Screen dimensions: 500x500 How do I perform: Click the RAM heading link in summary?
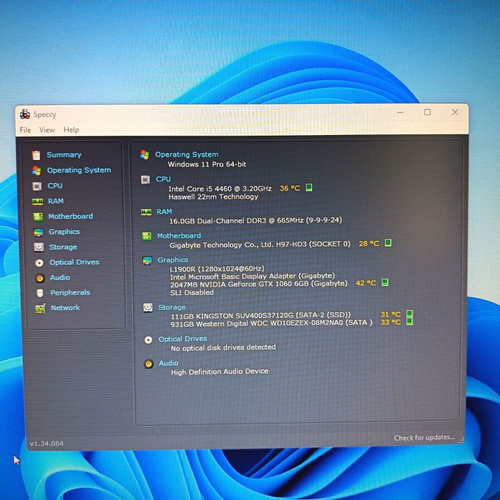(x=164, y=212)
